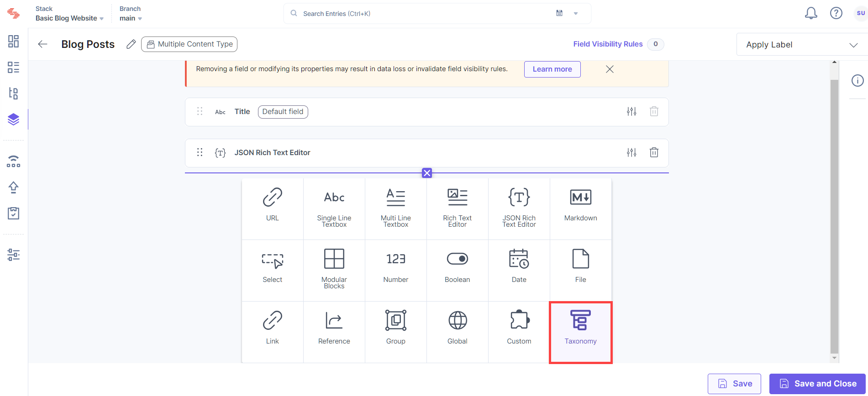Screen dimensions: 868x396
Task: Open Publish Queue in left sidebar
Action: [14, 162]
